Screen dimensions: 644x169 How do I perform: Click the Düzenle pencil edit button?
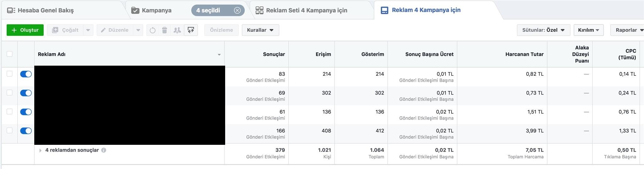(x=115, y=30)
